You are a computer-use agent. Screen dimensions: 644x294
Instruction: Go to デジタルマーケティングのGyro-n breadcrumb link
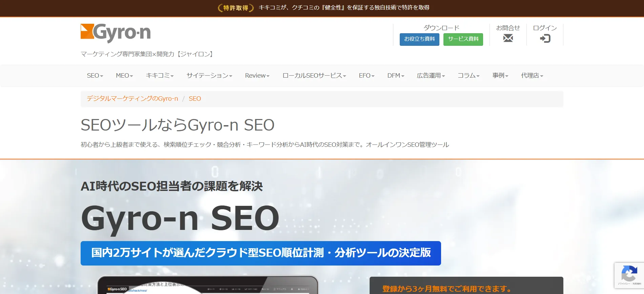click(x=132, y=99)
